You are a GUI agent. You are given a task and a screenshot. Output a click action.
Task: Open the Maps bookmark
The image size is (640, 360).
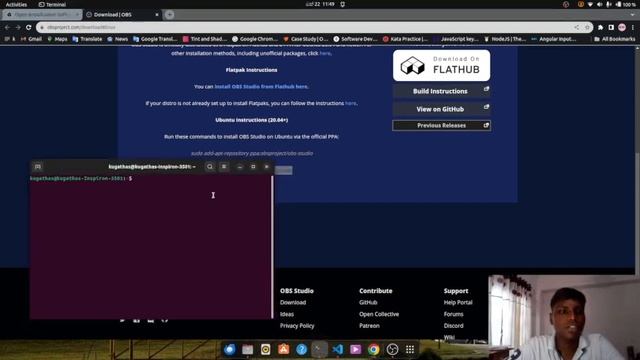point(58,39)
